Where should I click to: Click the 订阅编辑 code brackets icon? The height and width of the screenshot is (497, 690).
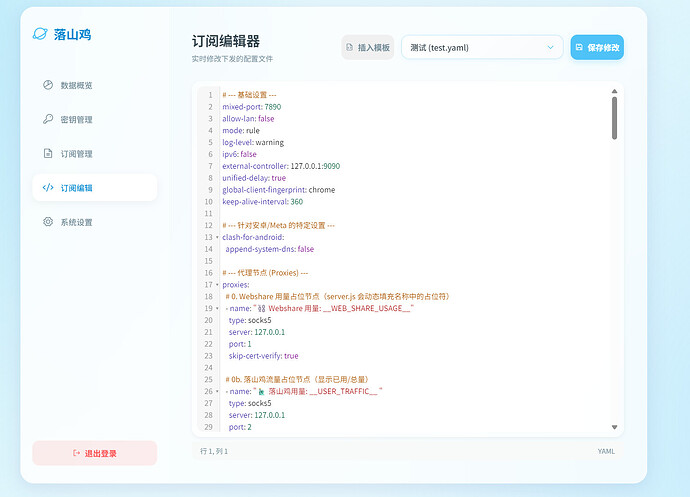click(x=48, y=188)
